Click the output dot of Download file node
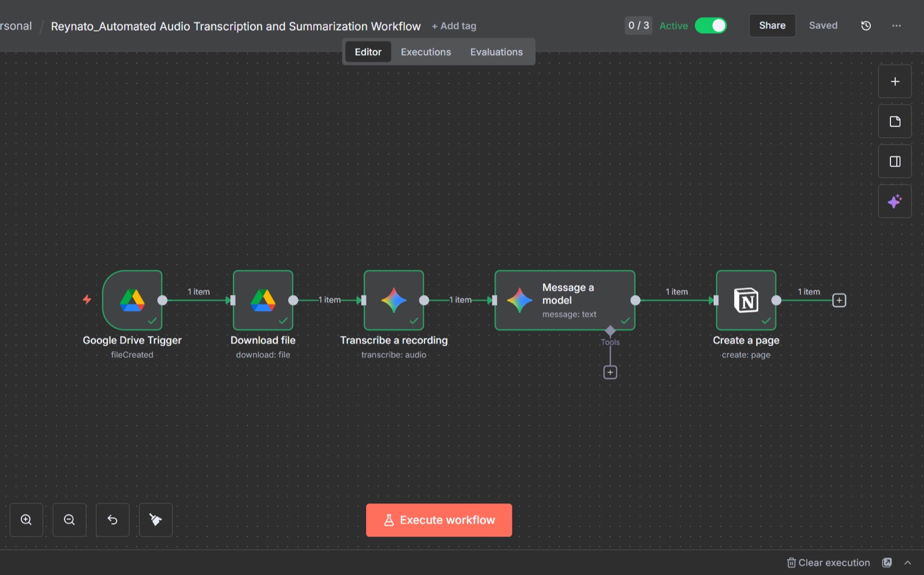Screen dimensions: 924x575 [x=293, y=301]
